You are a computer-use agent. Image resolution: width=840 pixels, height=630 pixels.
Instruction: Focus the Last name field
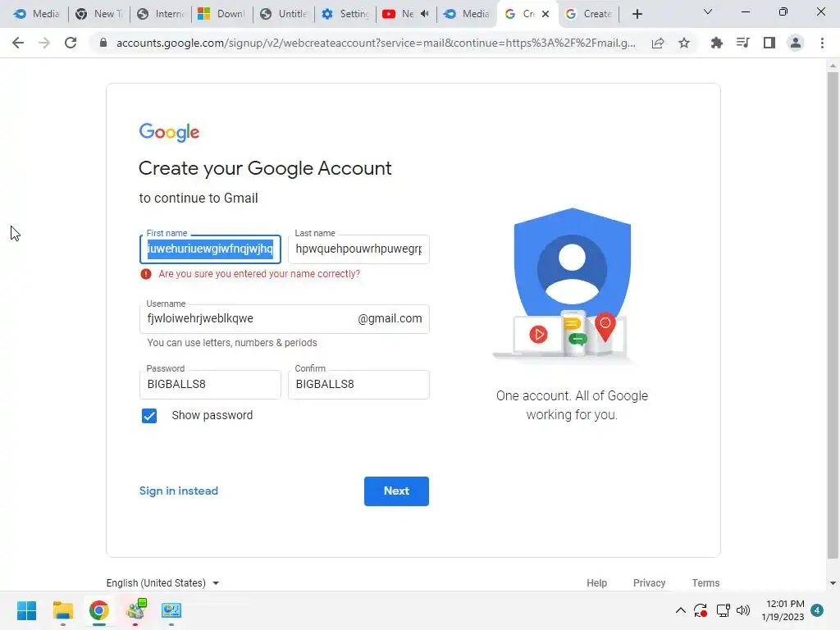[x=359, y=249]
